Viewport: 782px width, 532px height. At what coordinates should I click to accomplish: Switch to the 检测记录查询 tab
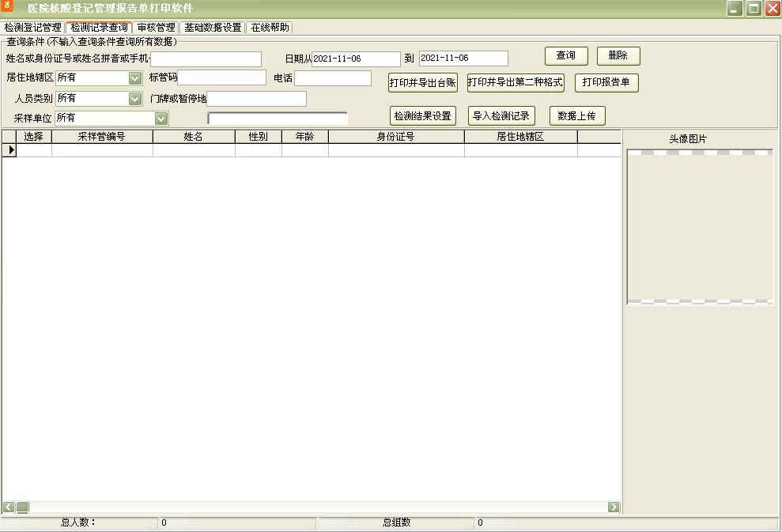100,28
